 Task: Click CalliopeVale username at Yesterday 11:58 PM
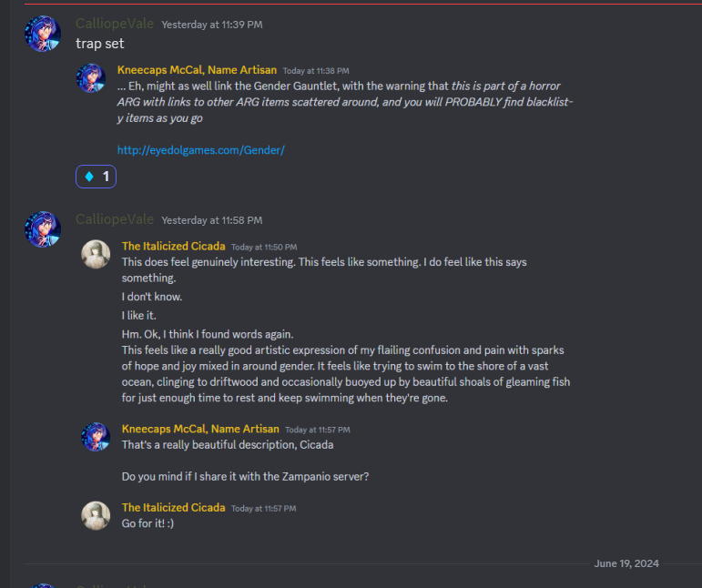click(115, 219)
